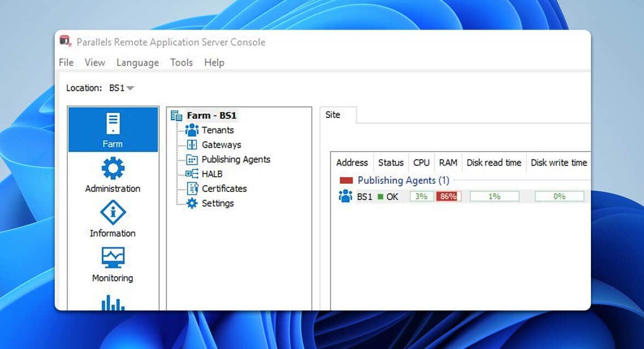This screenshot has height=349, width=644.
Task: Select Settings in the farm tree
Action: (x=218, y=203)
